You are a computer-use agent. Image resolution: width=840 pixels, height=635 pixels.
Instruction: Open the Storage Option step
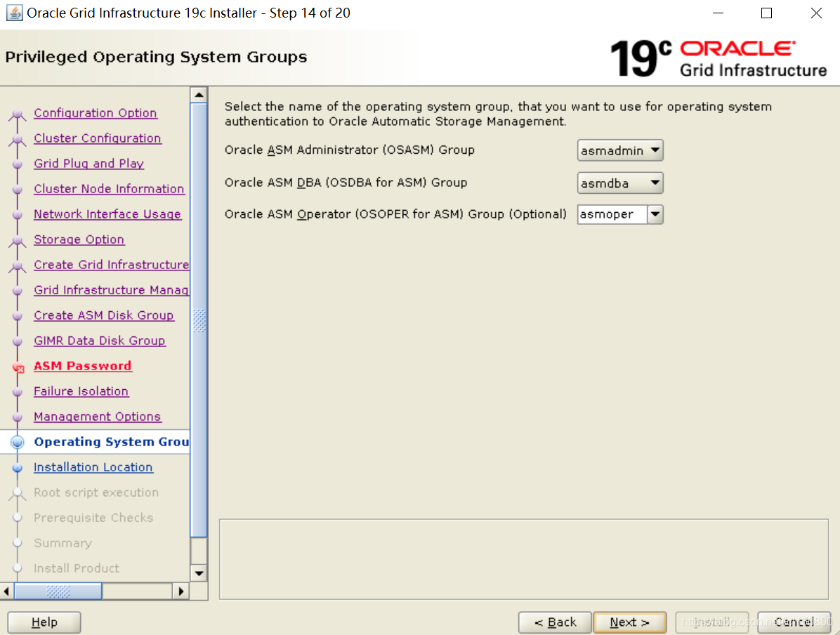coord(79,240)
